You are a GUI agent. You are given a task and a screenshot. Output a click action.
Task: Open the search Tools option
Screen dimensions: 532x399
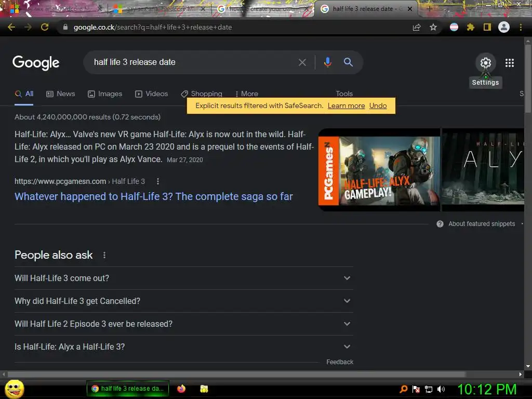coord(344,94)
